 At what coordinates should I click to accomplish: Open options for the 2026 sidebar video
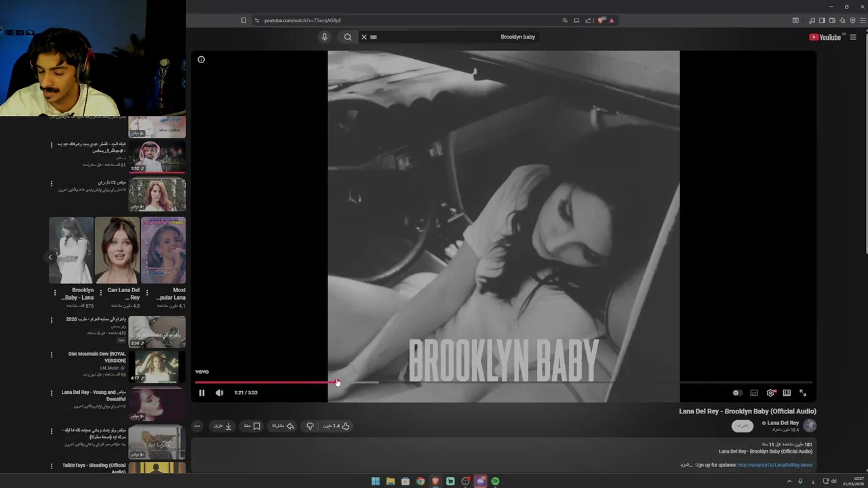(x=52, y=320)
